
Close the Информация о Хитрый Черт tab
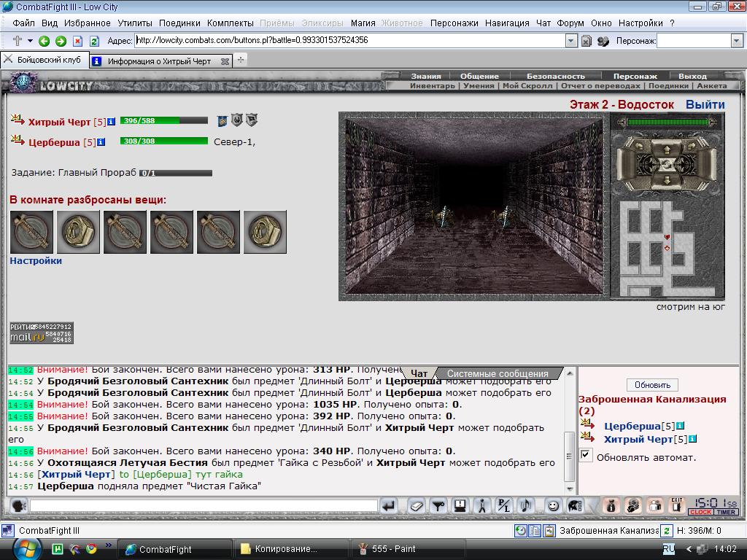coord(225,61)
